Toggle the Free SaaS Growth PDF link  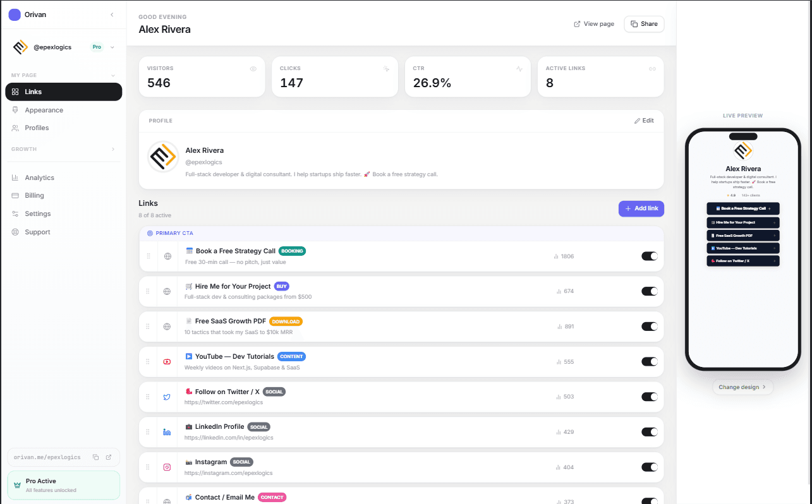pyautogui.click(x=650, y=327)
